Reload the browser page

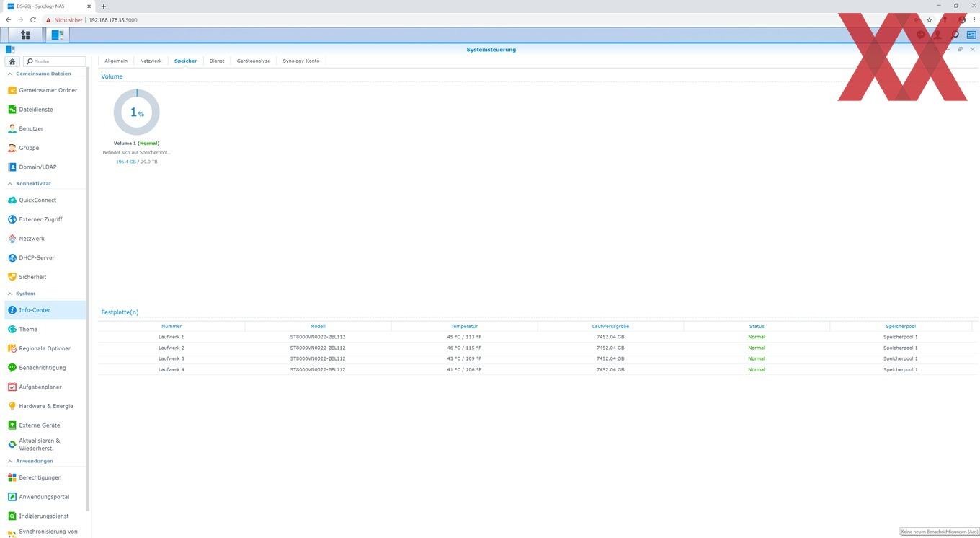click(32, 20)
